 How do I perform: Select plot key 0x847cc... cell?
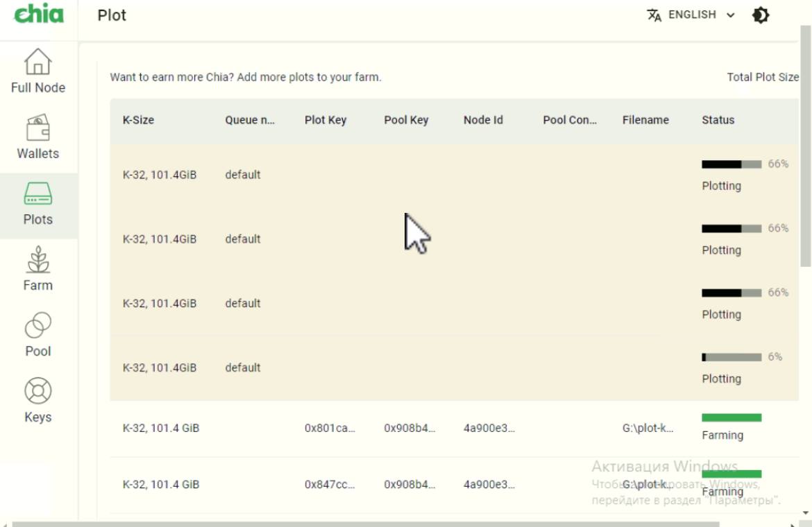pyautogui.click(x=330, y=485)
